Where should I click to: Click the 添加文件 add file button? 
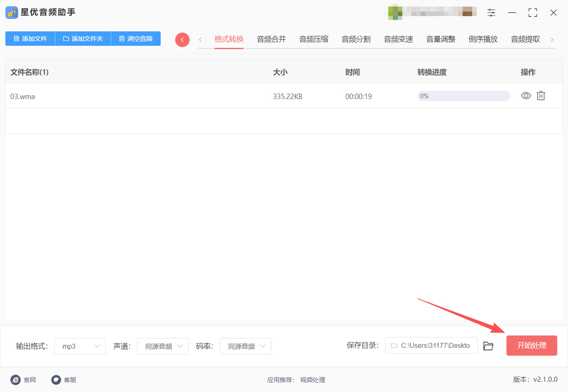coord(30,39)
